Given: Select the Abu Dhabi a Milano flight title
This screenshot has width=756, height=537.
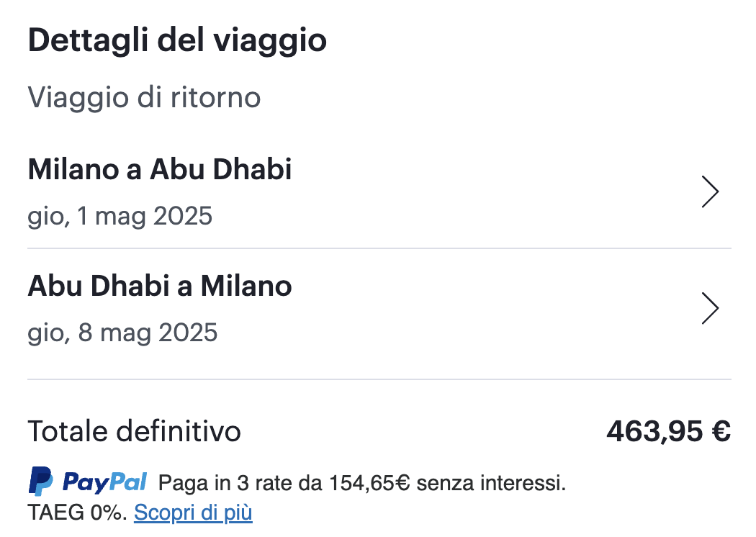Looking at the screenshot, I should coord(160,286).
